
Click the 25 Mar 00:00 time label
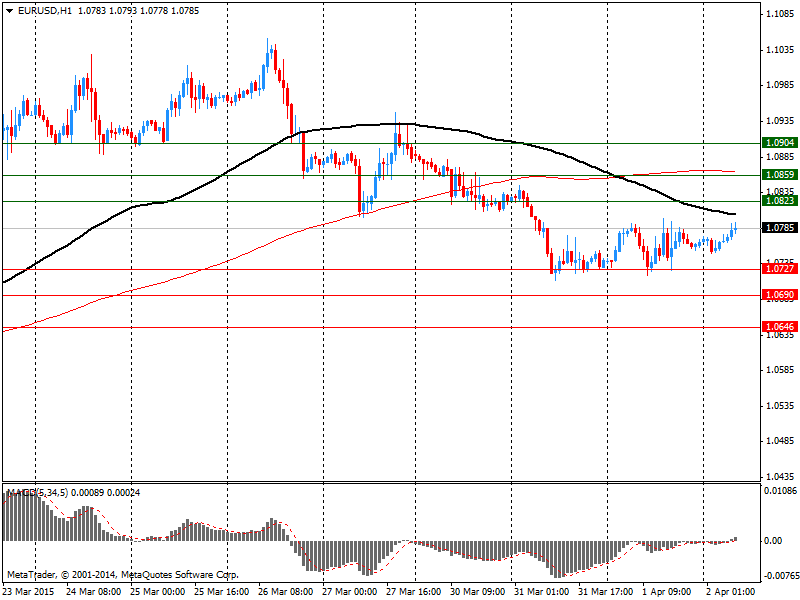pyautogui.click(x=158, y=592)
